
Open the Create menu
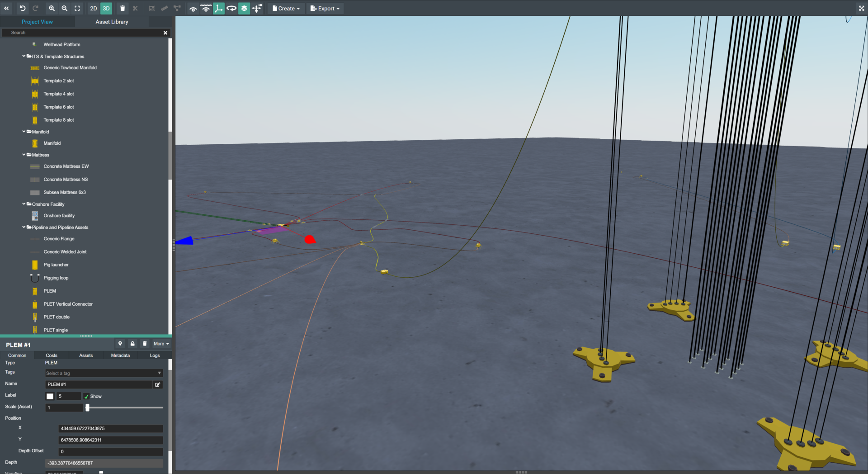[x=286, y=8]
